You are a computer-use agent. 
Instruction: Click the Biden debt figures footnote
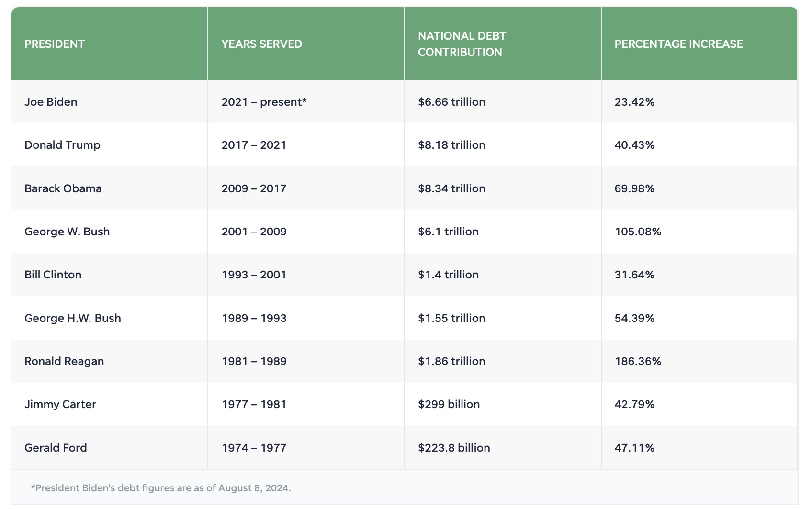click(161, 488)
